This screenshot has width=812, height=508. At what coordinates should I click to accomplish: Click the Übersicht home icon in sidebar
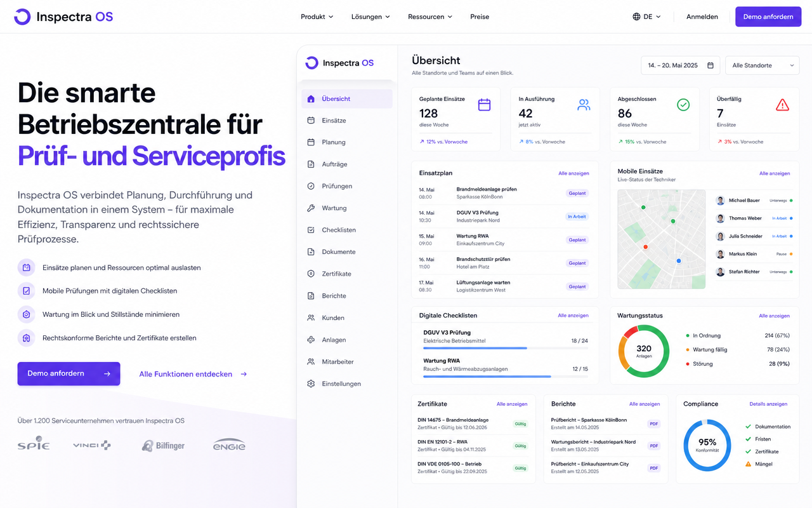pyautogui.click(x=311, y=98)
